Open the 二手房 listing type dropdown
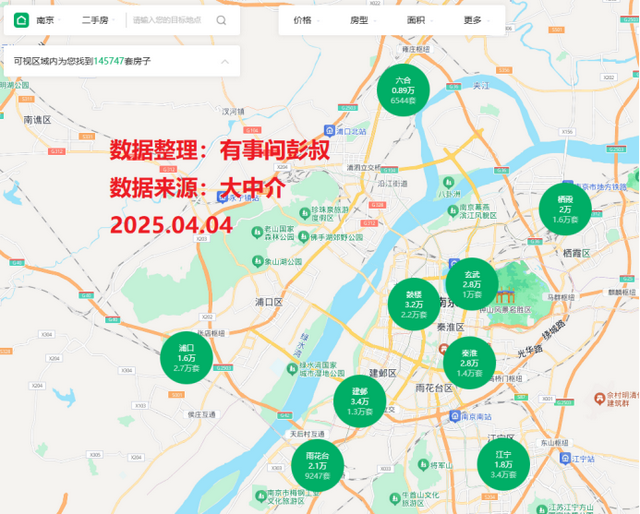 coord(98,20)
